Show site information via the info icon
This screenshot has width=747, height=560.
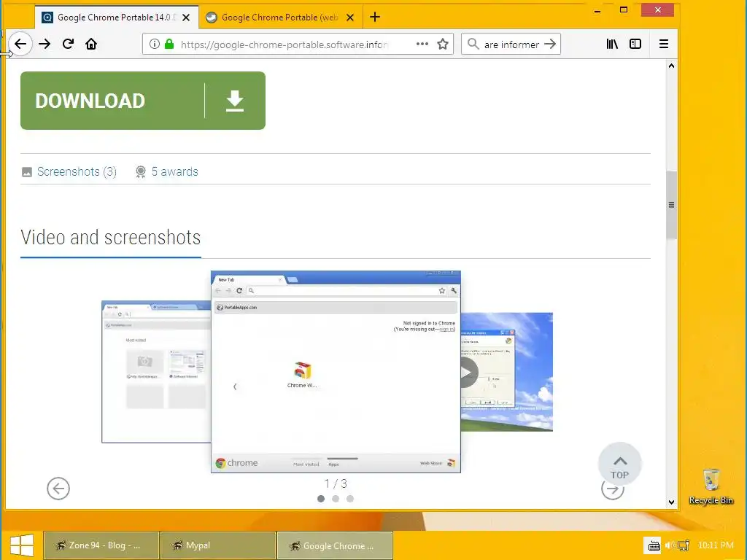[x=155, y=44]
